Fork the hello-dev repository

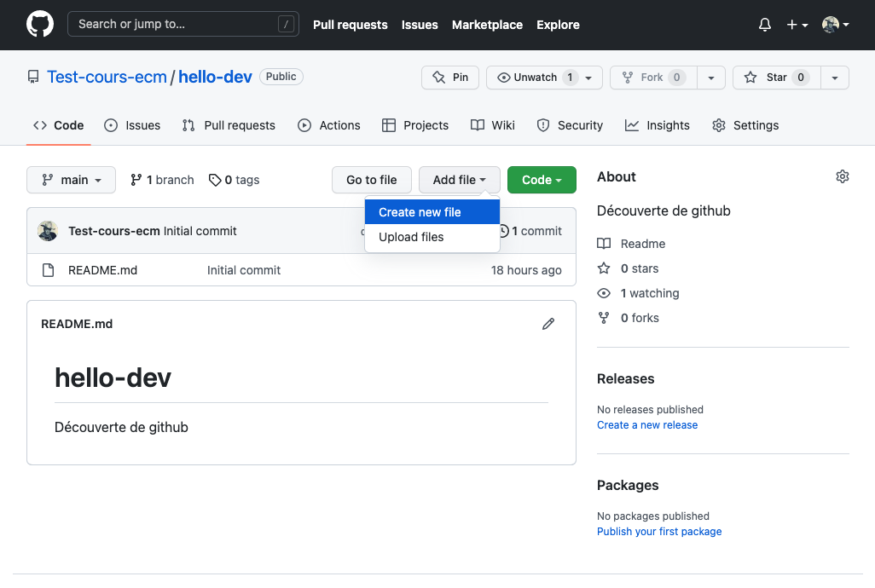click(652, 78)
